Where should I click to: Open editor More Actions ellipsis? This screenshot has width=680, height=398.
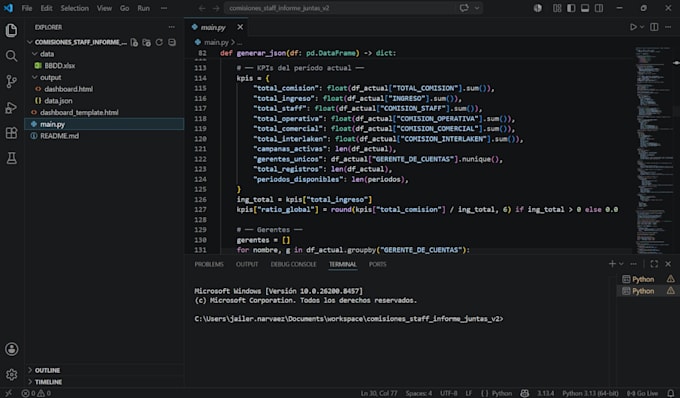(x=668, y=27)
